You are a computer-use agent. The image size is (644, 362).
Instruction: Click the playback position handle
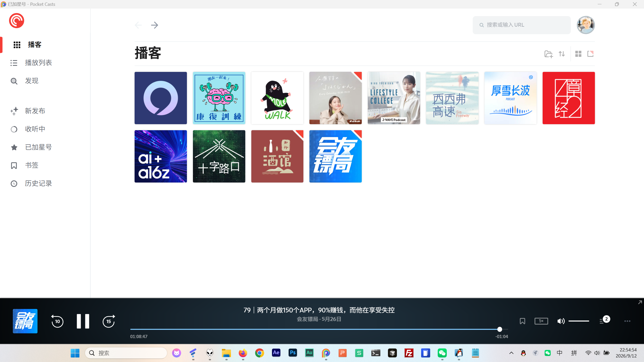500,329
